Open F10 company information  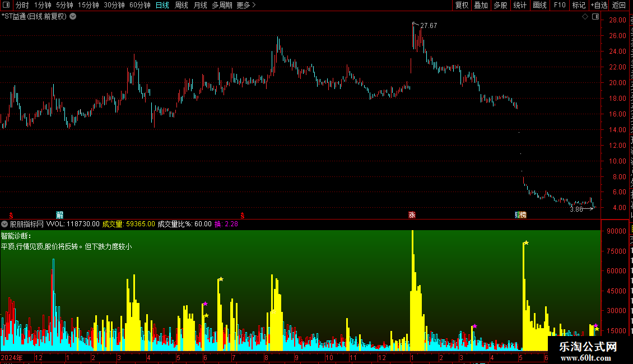point(560,5)
